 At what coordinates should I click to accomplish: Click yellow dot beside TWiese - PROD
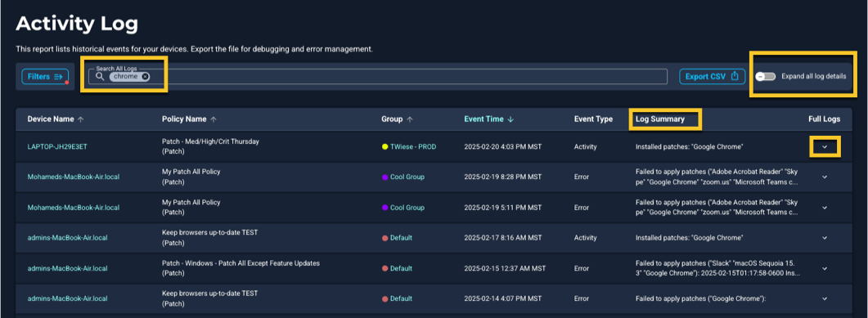click(x=385, y=146)
